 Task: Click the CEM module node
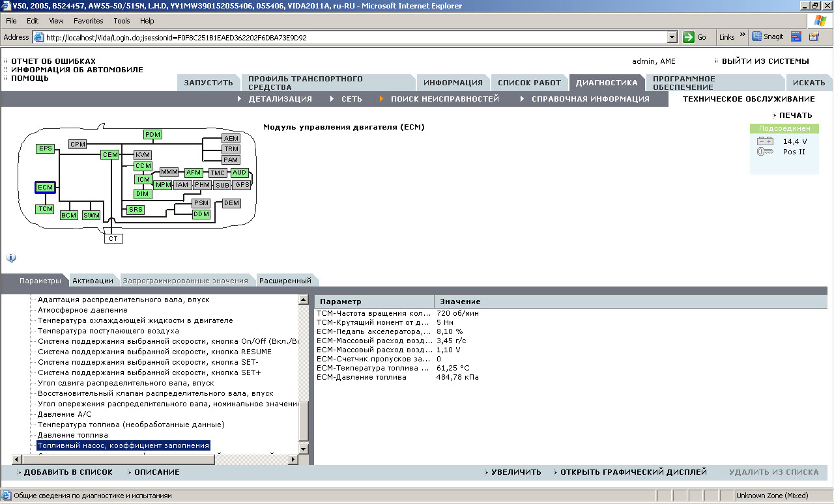109,154
